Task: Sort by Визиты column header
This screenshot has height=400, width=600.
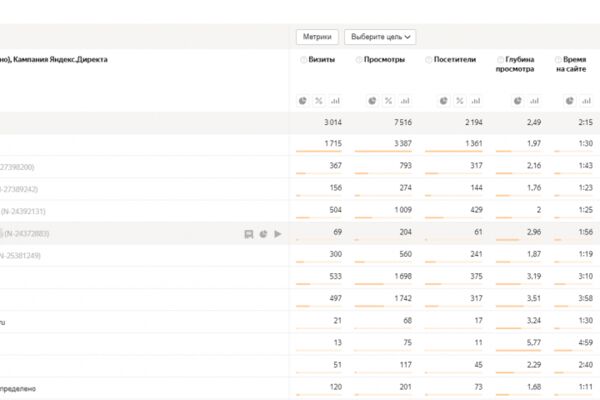Action: click(x=321, y=59)
